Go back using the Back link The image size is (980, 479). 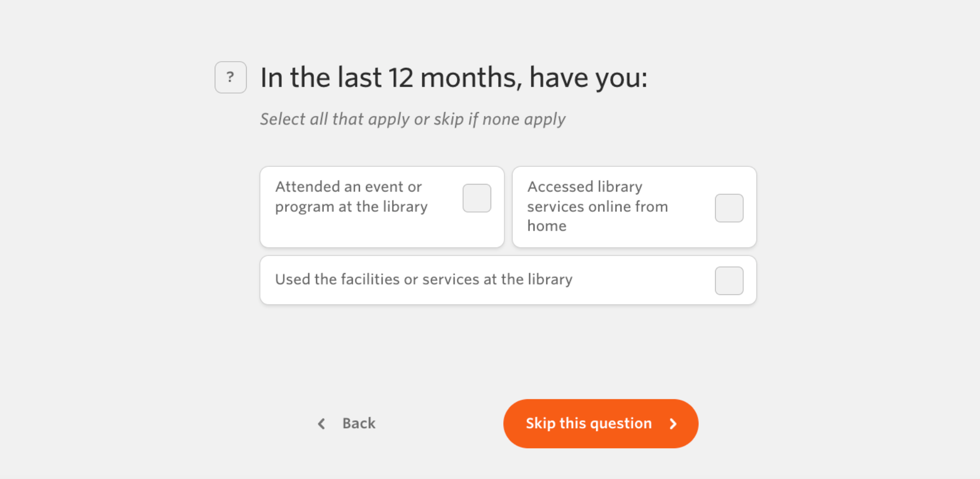point(358,423)
